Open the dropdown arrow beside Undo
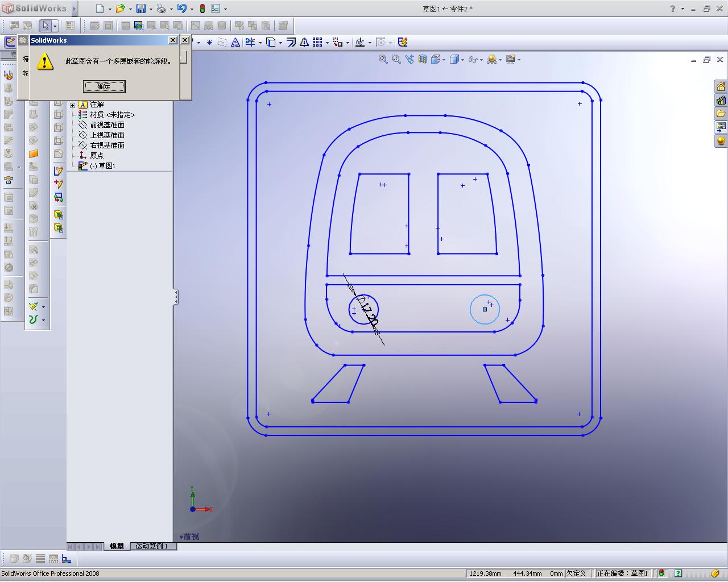Screen dimensions: 728x582 192,9
